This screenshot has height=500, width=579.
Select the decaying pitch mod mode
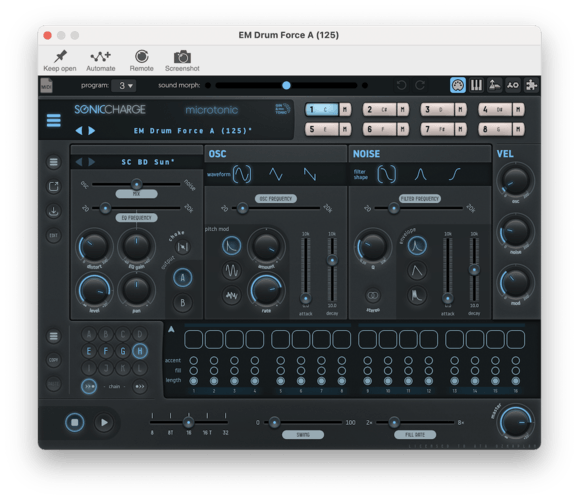point(232,246)
